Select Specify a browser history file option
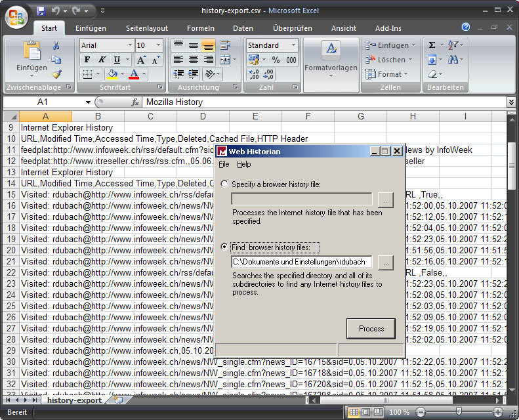The height and width of the screenshot is (420, 519). pyautogui.click(x=224, y=184)
